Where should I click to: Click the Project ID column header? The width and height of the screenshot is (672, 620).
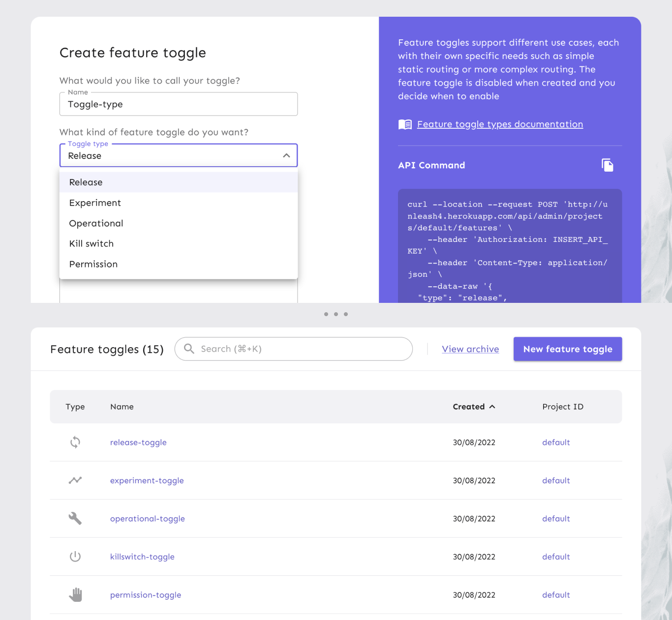point(563,407)
